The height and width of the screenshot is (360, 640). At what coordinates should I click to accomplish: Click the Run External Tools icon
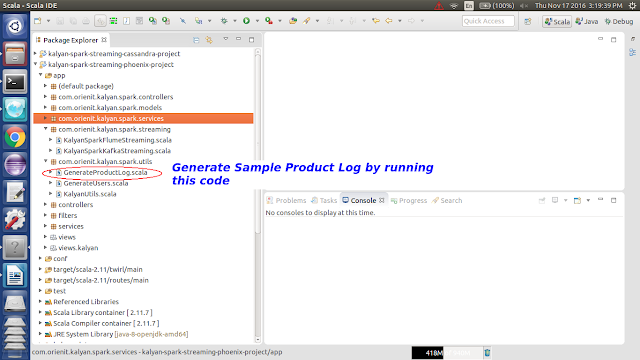click(x=269, y=21)
